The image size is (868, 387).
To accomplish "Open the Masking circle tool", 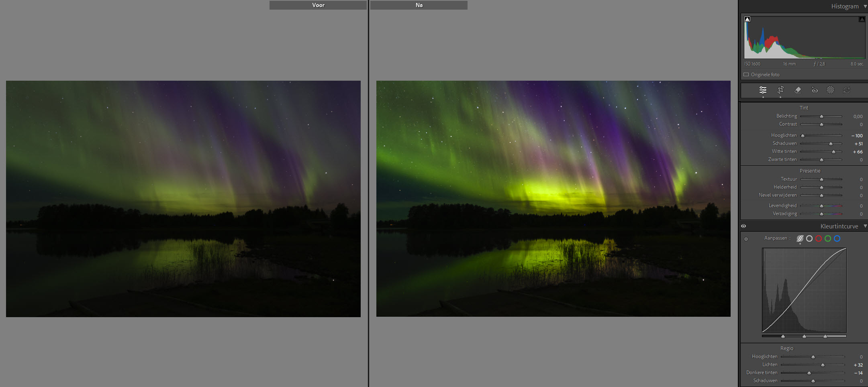I will point(830,90).
